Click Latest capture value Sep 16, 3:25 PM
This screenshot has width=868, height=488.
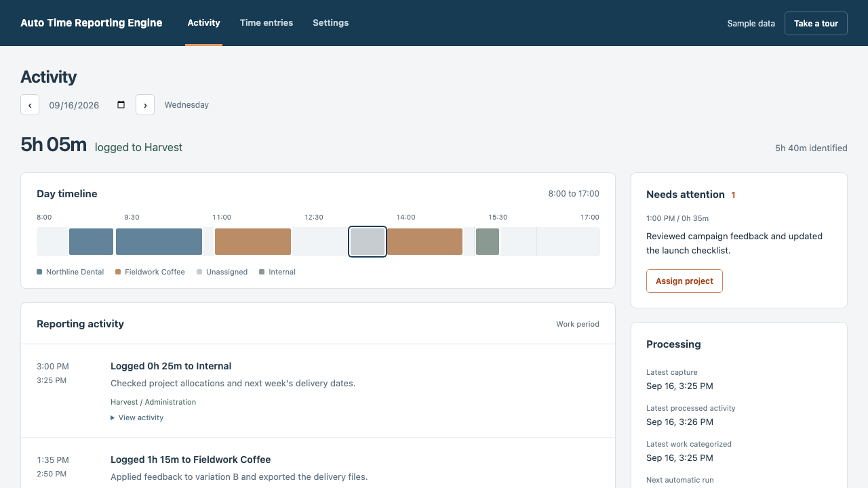point(679,386)
